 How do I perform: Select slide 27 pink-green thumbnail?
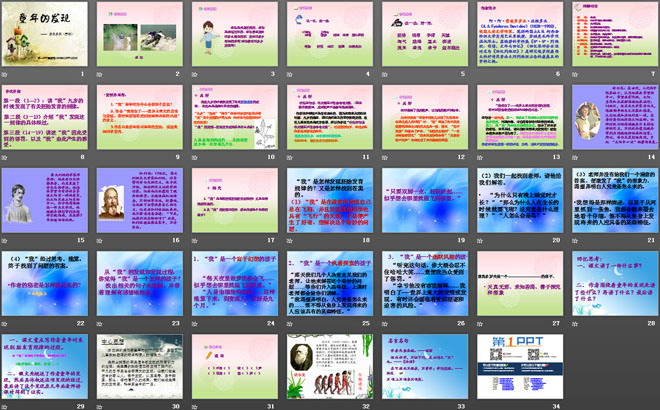pos(520,283)
